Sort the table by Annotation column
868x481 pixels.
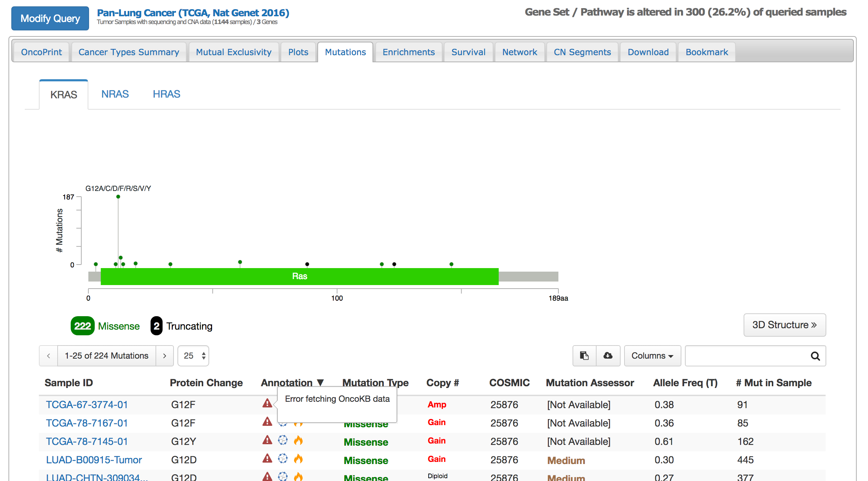pyautogui.click(x=293, y=383)
